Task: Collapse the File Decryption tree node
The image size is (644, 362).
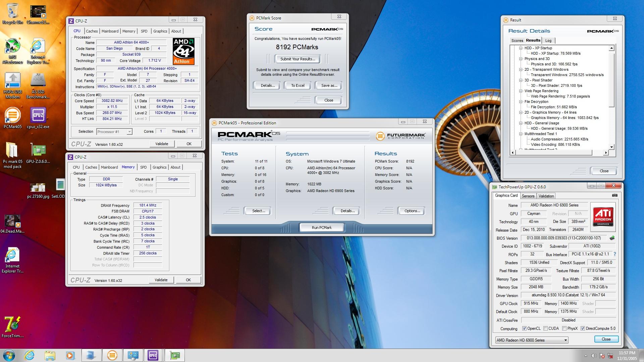Action: pos(521,102)
